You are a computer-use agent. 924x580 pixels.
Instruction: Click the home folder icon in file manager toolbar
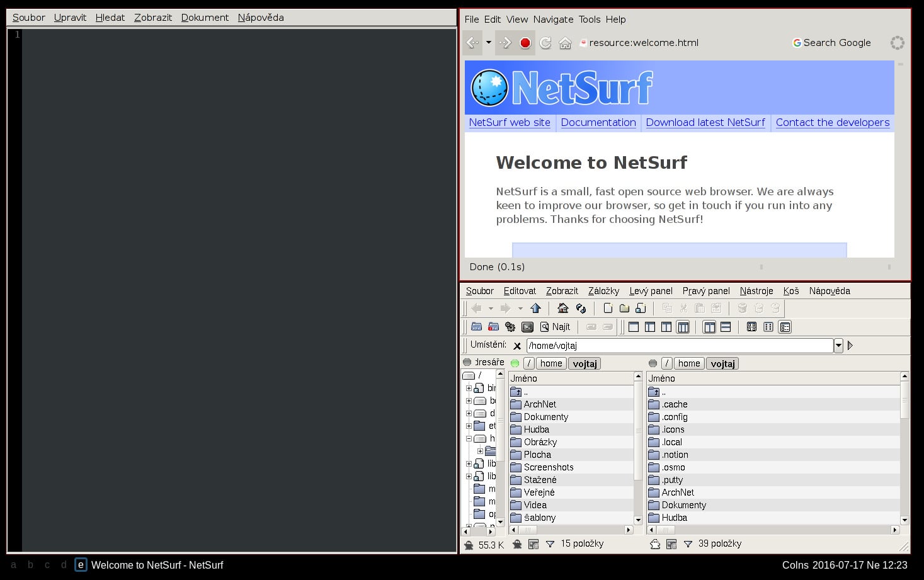point(562,308)
